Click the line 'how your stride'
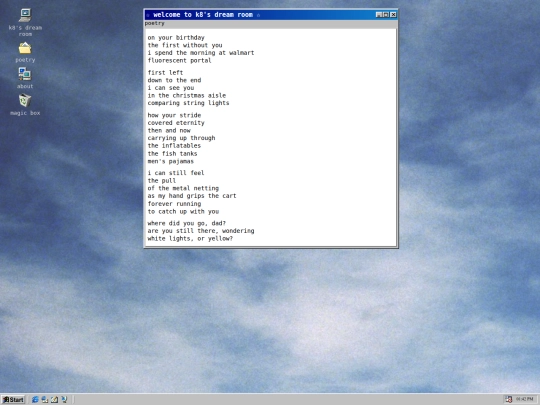The image size is (540, 405). point(174,115)
